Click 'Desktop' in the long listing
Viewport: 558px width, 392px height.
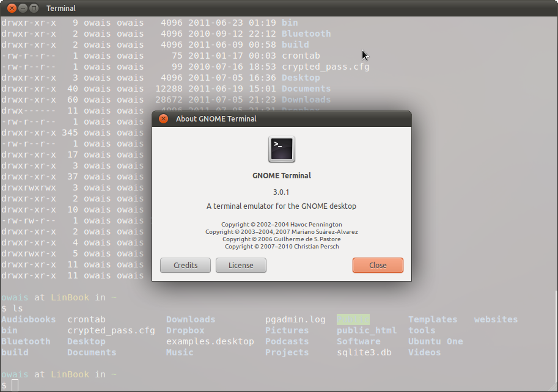pos(301,78)
